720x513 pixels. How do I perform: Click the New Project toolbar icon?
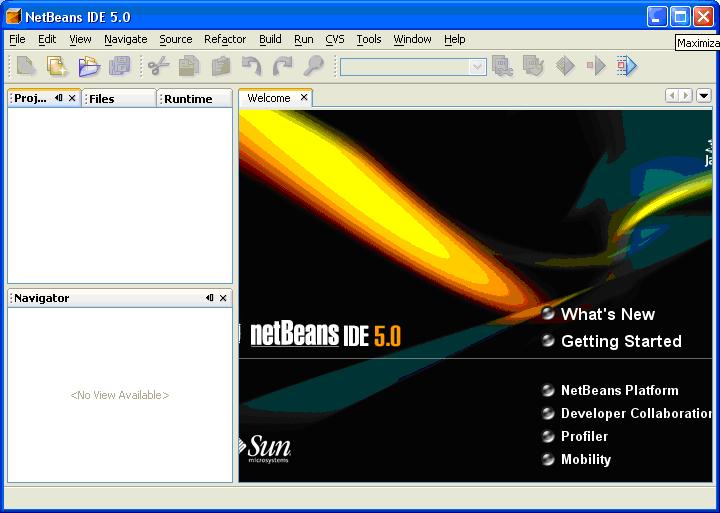click(57, 66)
